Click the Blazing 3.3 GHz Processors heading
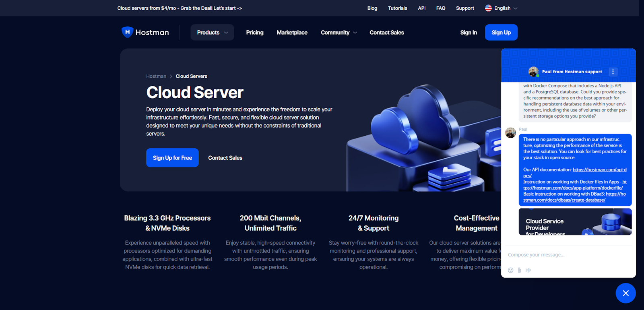This screenshot has height=310, width=644. [x=167, y=223]
